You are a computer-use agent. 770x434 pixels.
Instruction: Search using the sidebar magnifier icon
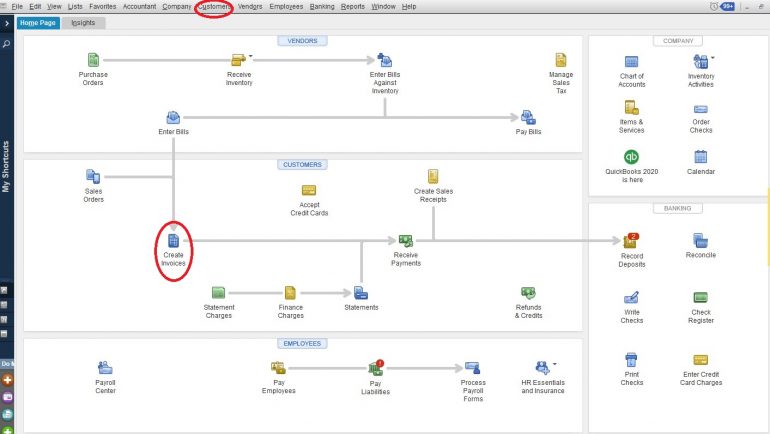tap(7, 44)
